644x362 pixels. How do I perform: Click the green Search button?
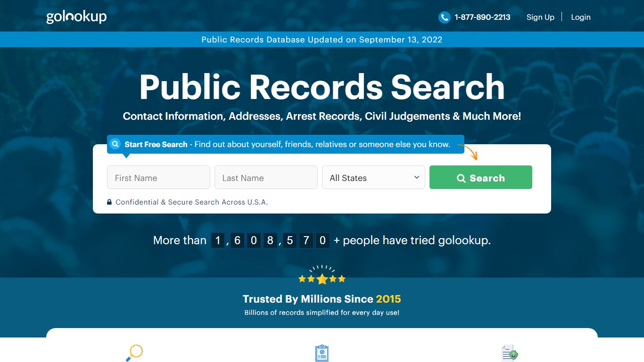[x=481, y=177]
